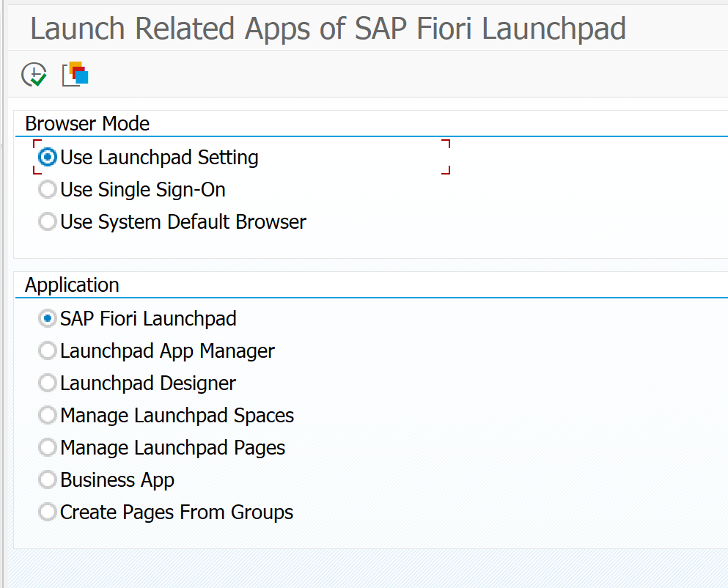This screenshot has height=588, width=728.
Task: Click the Use Single Sign-On label text
Action: pyautogui.click(x=141, y=189)
